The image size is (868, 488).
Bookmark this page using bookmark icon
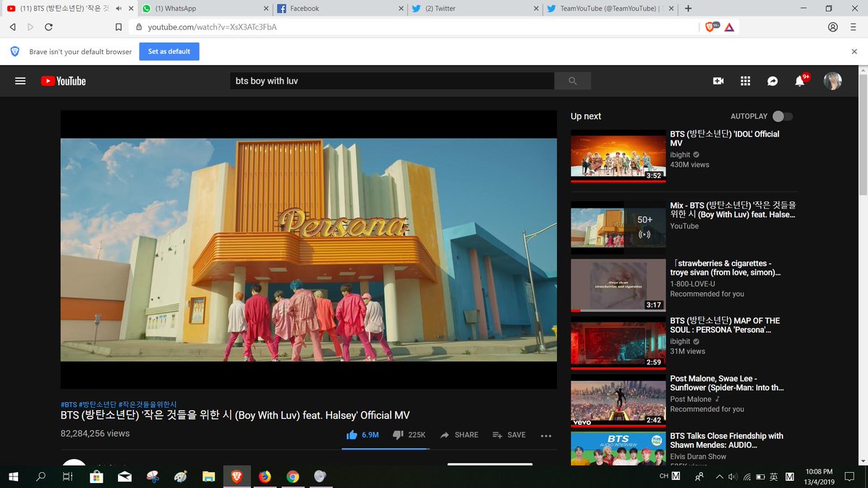119,27
